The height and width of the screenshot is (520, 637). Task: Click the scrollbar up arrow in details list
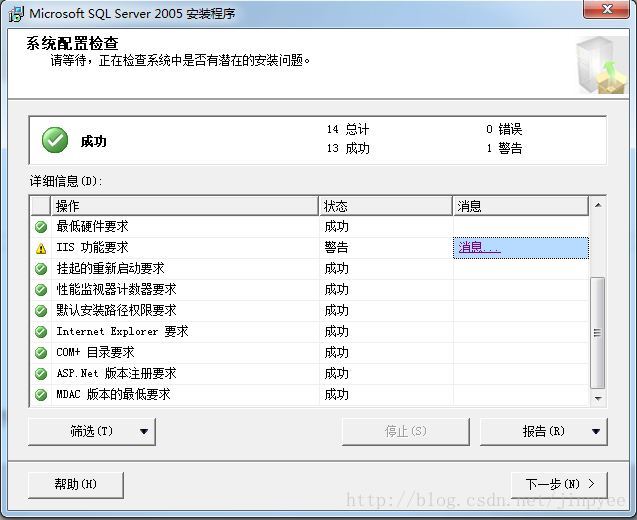pos(598,205)
